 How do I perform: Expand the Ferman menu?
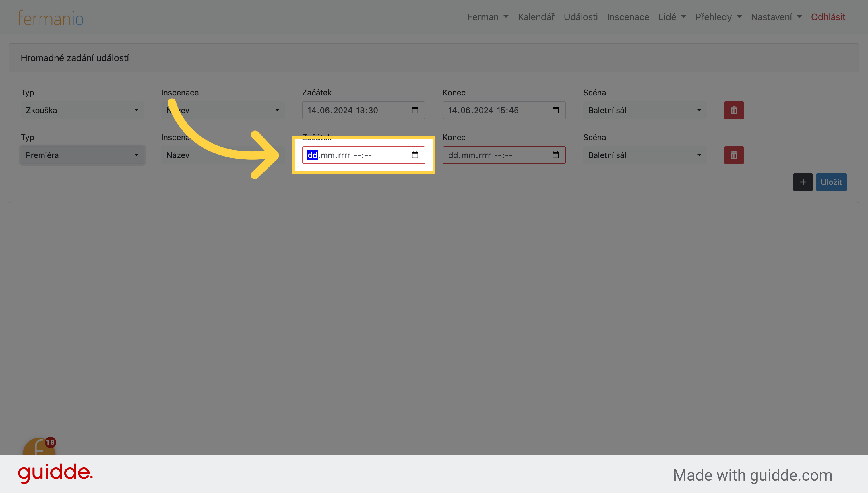tap(488, 17)
